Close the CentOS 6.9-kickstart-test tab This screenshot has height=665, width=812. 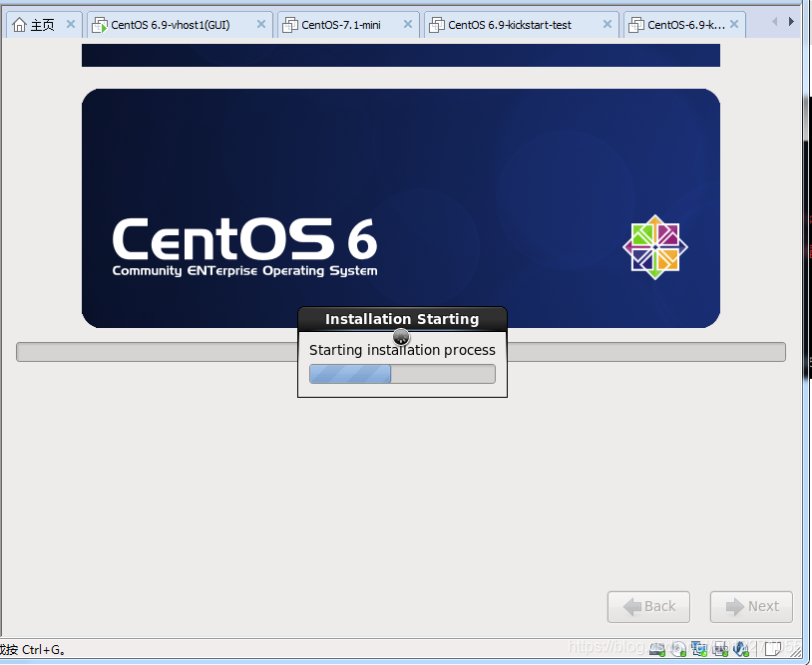pos(608,24)
